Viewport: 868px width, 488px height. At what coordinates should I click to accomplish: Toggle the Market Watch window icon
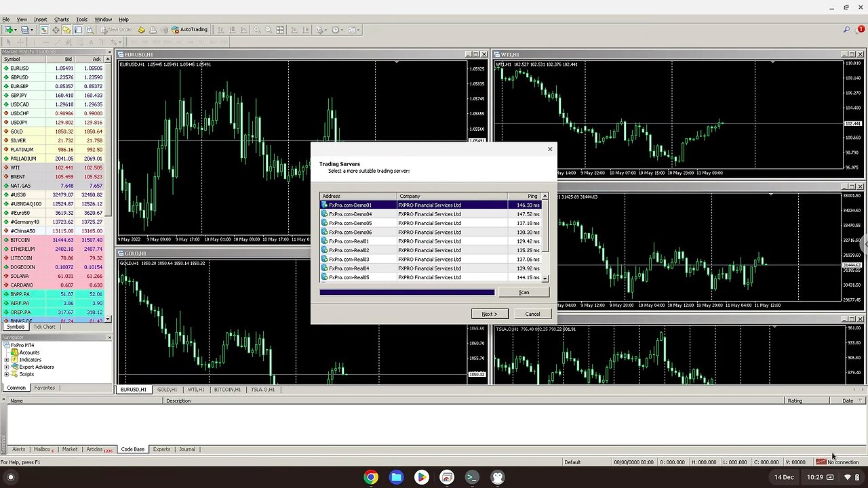pos(44,30)
